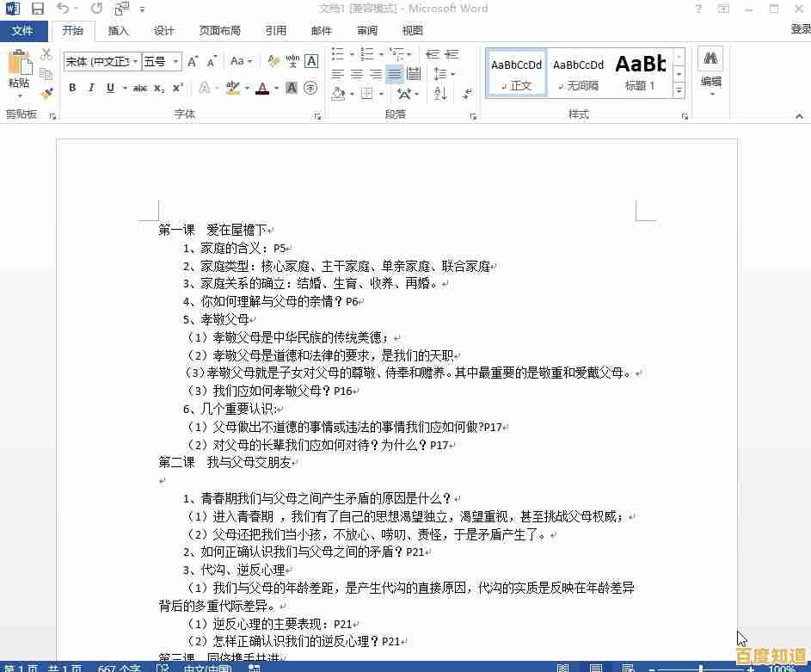This screenshot has width=811, height=672.
Task: Enable underline formatting
Action: pyautogui.click(x=109, y=89)
